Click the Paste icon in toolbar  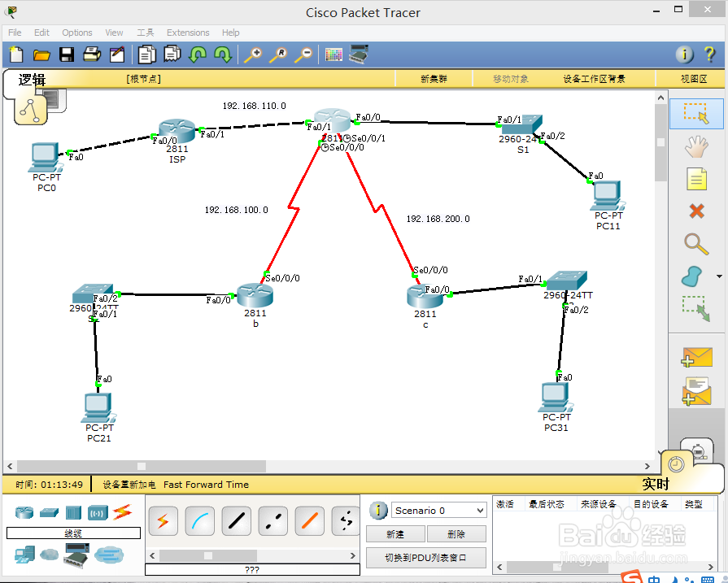[x=172, y=54]
